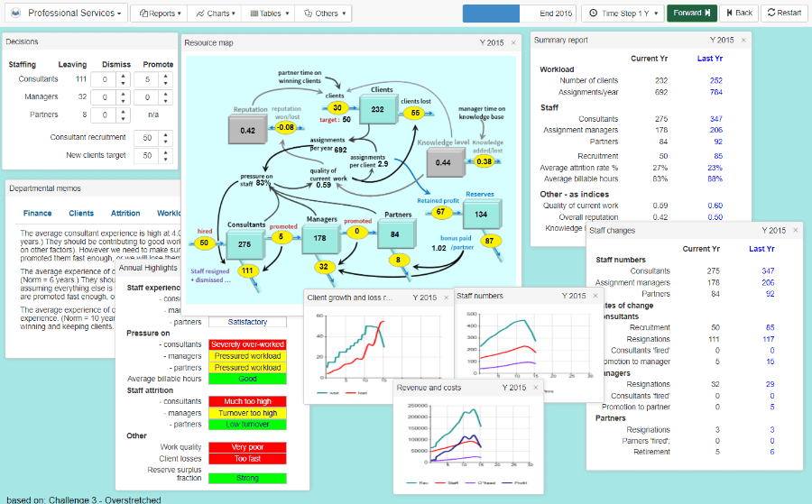Expand the Reports menu
Viewport: 812px width, 504px height.
(x=161, y=14)
